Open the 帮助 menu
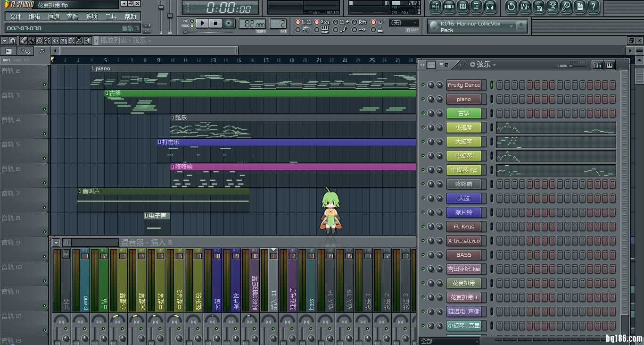The image size is (644, 345). coord(130,17)
